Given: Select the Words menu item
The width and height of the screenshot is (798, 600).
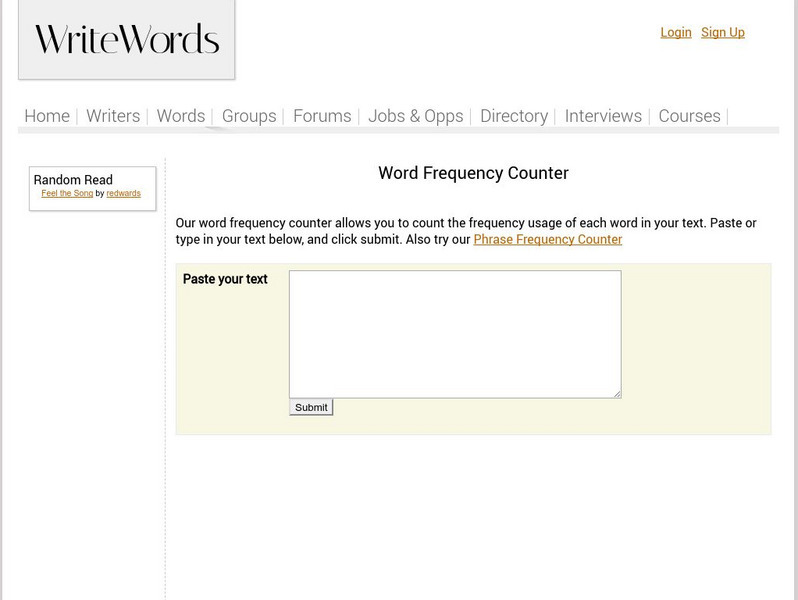Looking at the screenshot, I should (181, 116).
